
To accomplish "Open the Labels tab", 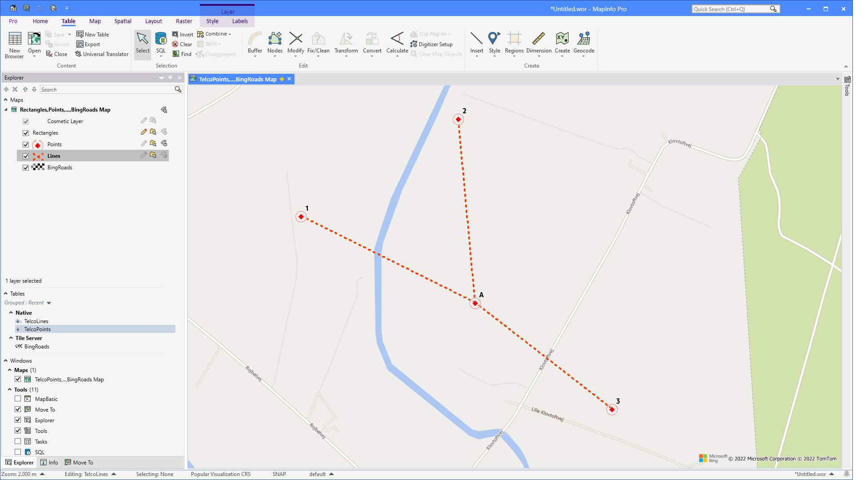I will tap(240, 21).
